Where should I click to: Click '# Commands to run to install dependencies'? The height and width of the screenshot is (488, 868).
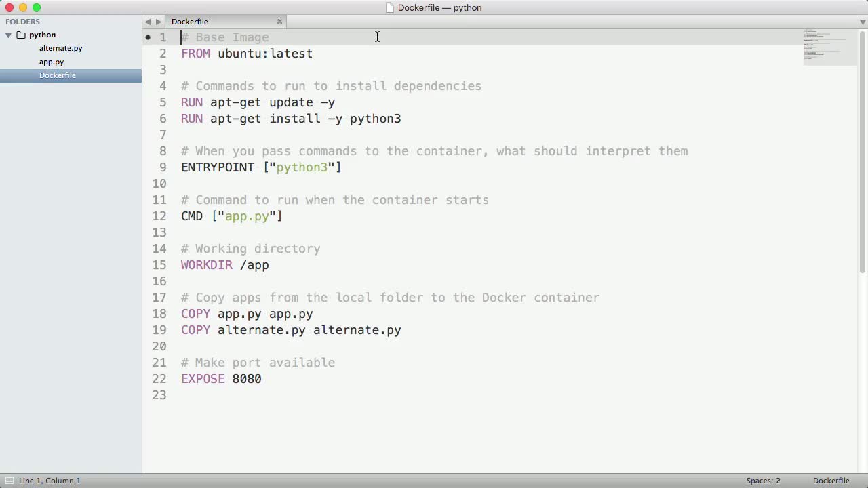pyautogui.click(x=331, y=86)
